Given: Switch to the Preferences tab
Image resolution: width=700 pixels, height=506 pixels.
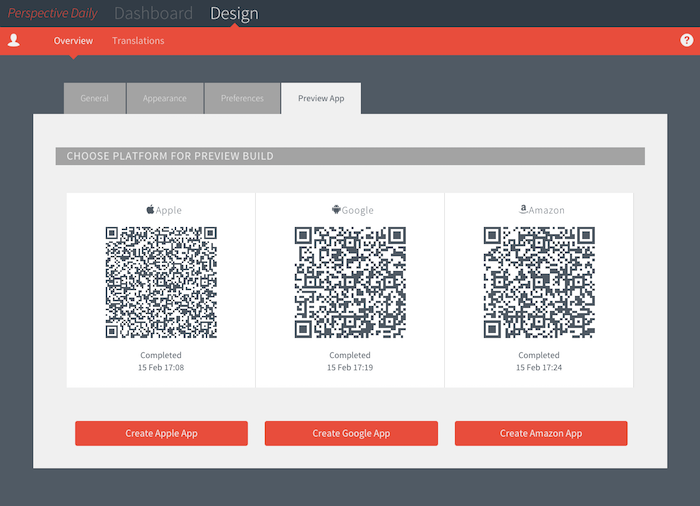Looking at the screenshot, I should click(242, 98).
